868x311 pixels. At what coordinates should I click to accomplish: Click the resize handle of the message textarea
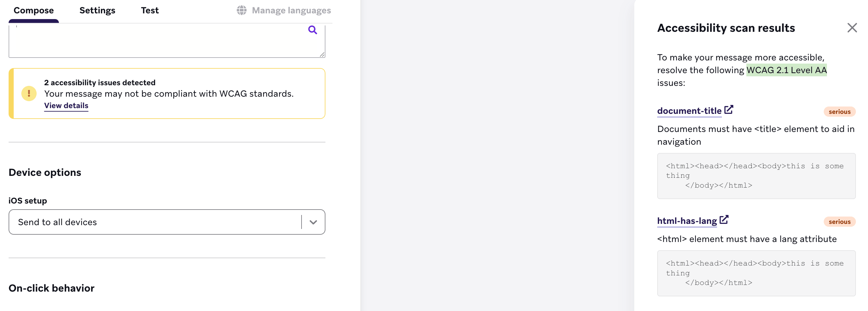pos(322,54)
